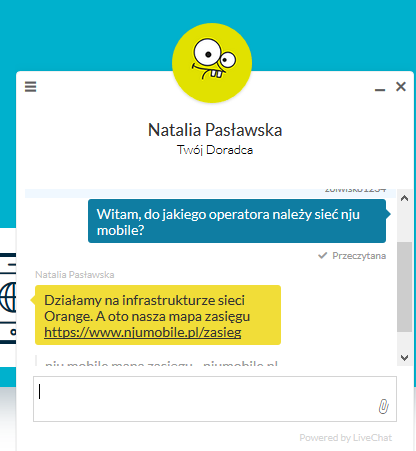Click the yellow 'Działamy na infrastrukturze' reply bubble

[x=158, y=315]
